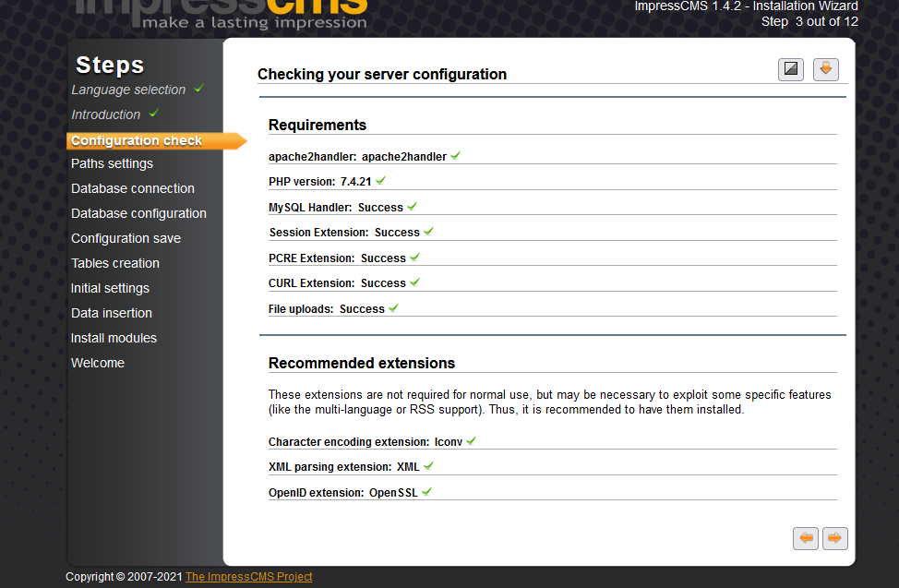Jump to the Tables creation step

(115, 263)
